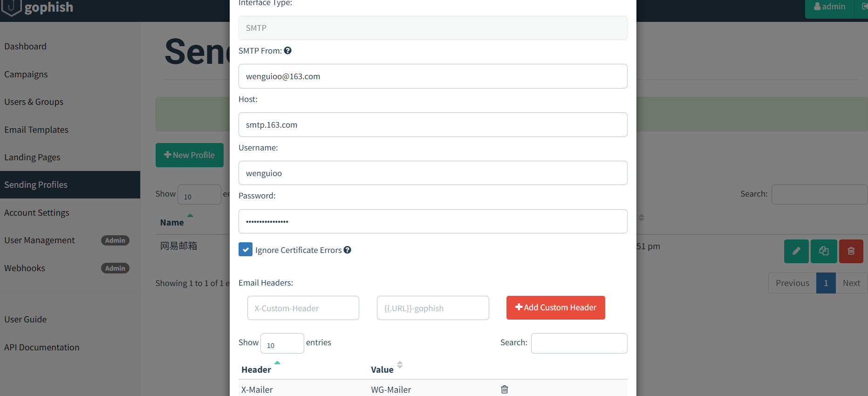Toggle Ignore Certificate Errors checkbox

[246, 250]
